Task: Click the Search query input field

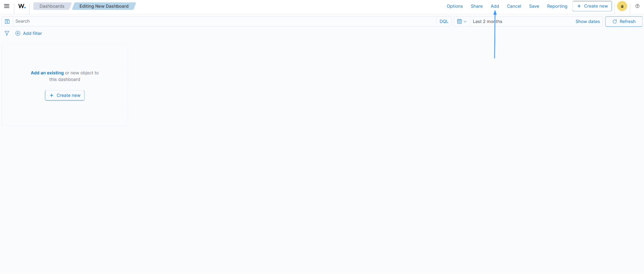Action: tap(225, 22)
